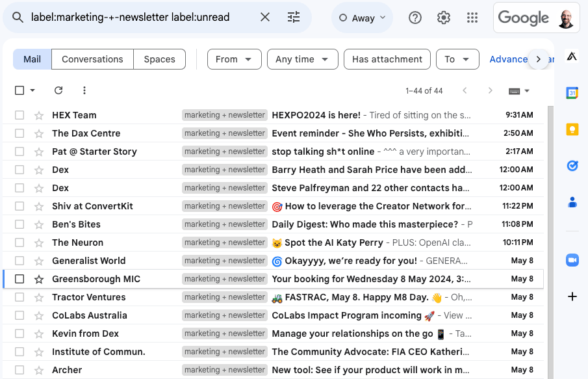Star the Ben's Bites email
Image resolution: width=588 pixels, height=379 pixels.
[39, 224]
